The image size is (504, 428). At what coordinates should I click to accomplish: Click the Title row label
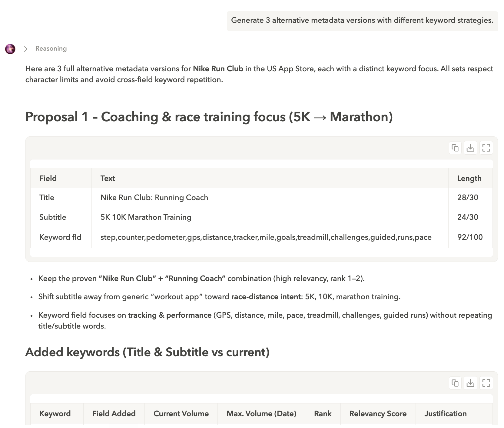[x=47, y=198]
